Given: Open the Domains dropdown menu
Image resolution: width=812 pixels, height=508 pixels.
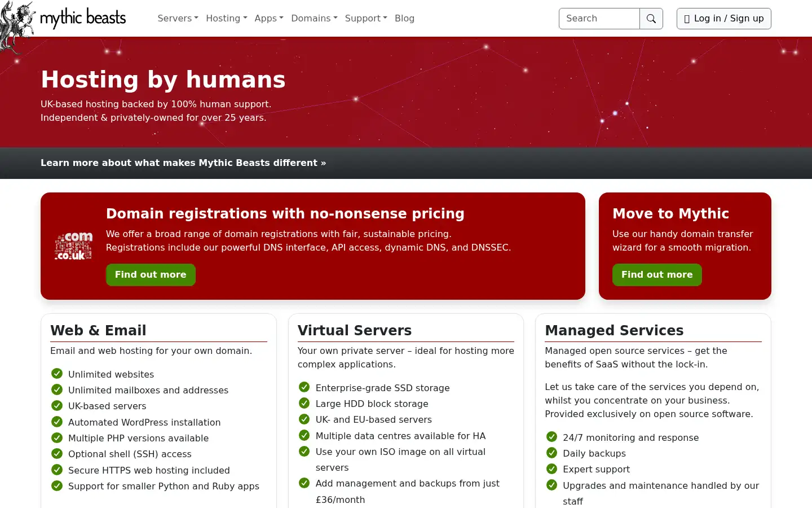Looking at the screenshot, I should [x=314, y=18].
